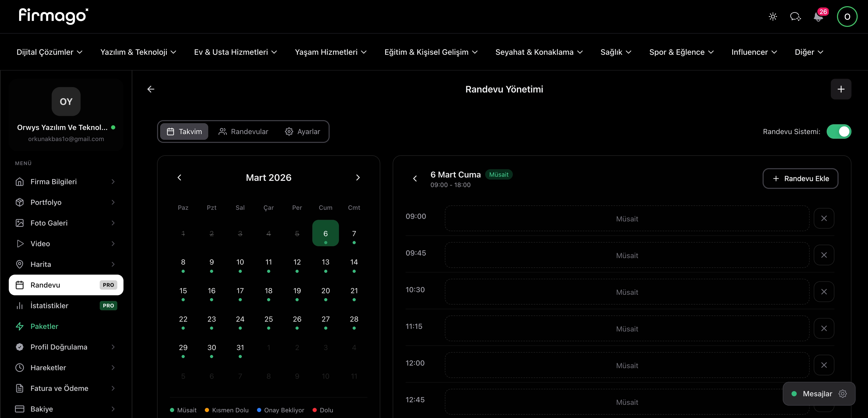This screenshot has height=418, width=868.
Task: Disable the 12:00 time slot
Action: point(824,365)
